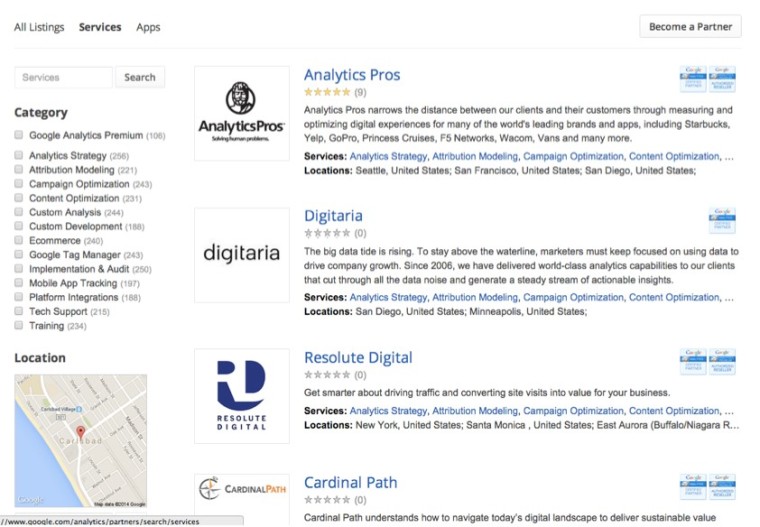Click the "Location" sidebar heading
The height and width of the screenshot is (527, 760).
coord(40,358)
